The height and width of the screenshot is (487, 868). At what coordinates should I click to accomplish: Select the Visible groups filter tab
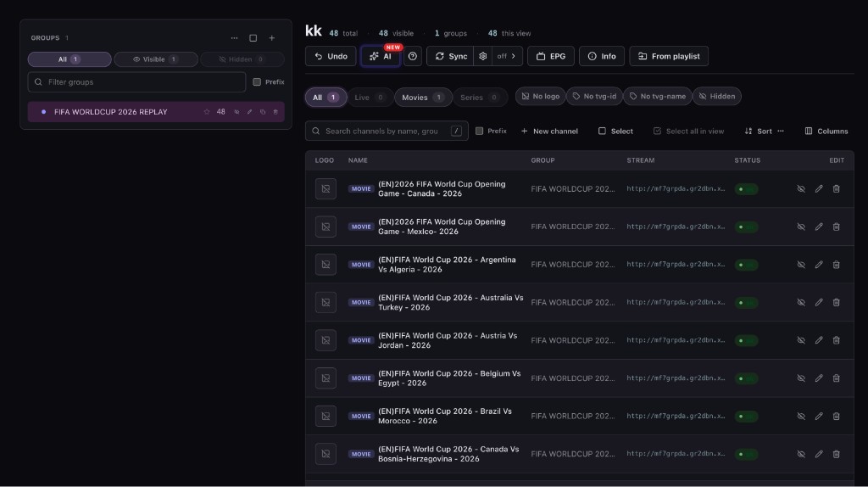(156, 59)
